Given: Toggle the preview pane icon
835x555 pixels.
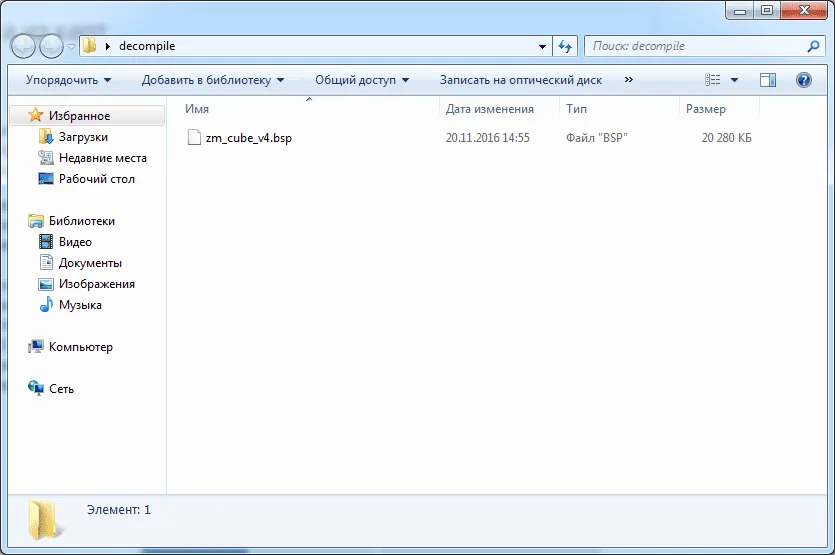Looking at the screenshot, I should pyautogui.click(x=768, y=80).
